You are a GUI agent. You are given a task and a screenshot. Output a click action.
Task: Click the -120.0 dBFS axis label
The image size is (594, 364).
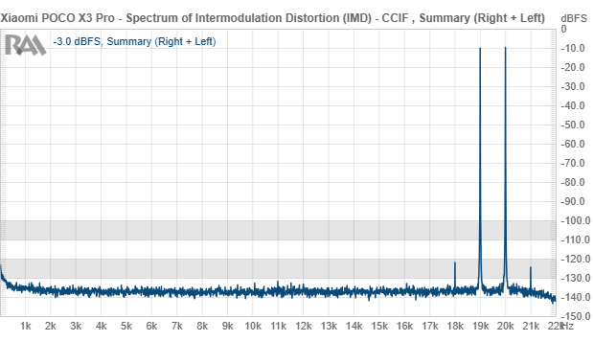point(576,259)
